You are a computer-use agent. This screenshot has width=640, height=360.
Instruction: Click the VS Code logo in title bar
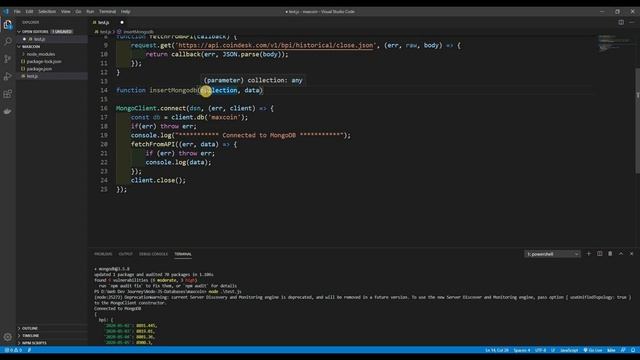tap(6, 11)
